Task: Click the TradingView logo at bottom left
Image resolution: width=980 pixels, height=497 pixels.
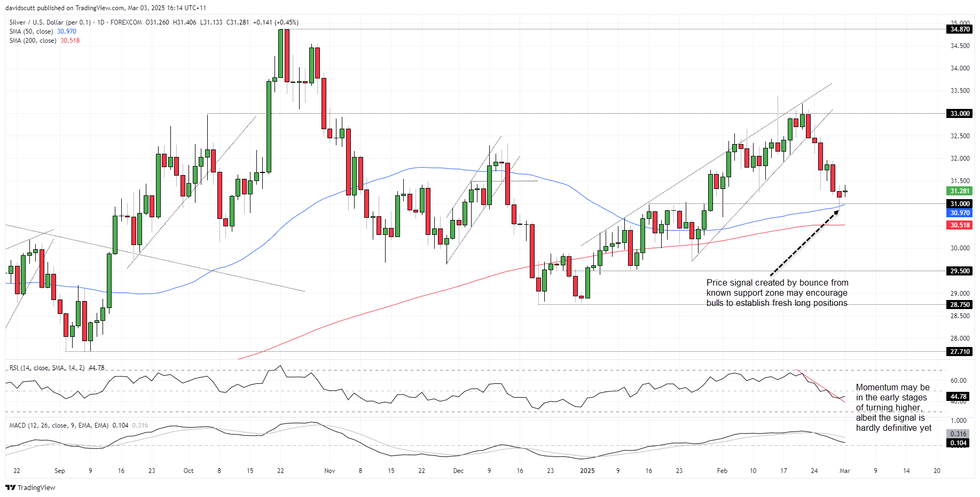Action: coord(30,487)
